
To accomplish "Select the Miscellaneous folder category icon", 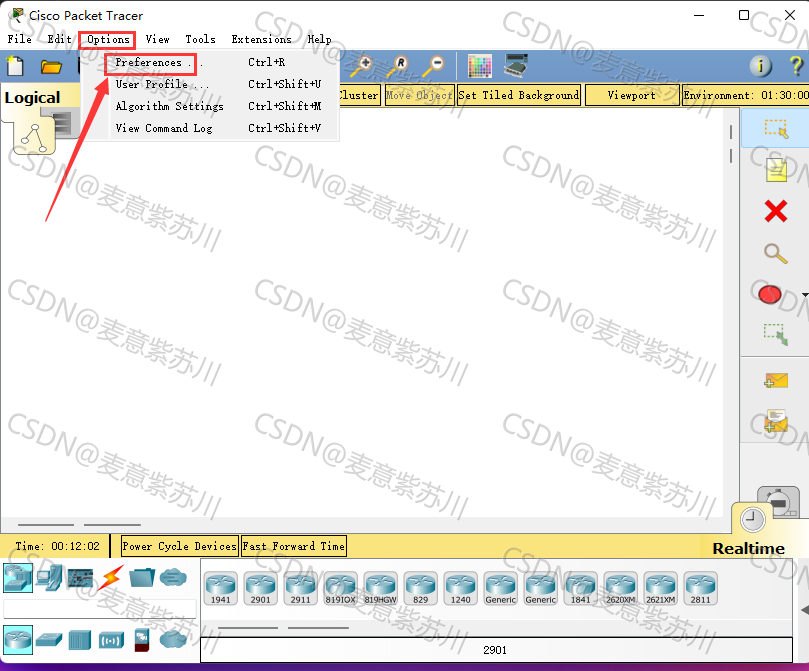I will [x=142, y=578].
